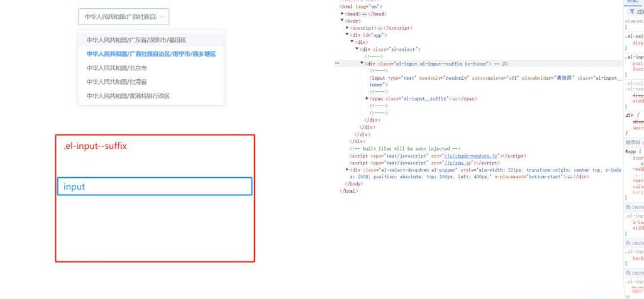The height and width of the screenshot is (299, 644).
Task: Select 中华人民共和国/香港特别行政区 from the list
Action: coord(128,96)
